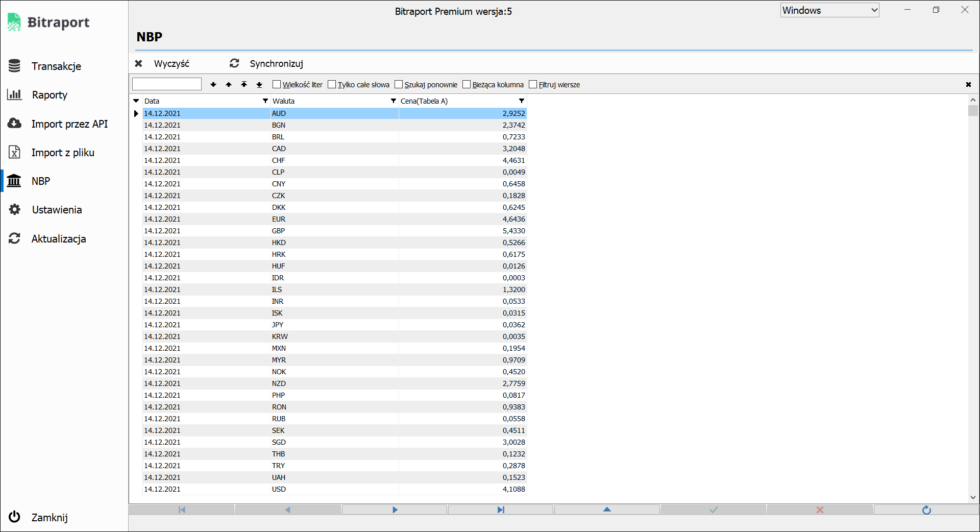
Task: Enable Filtruj wiersze checkbox
Action: click(533, 84)
